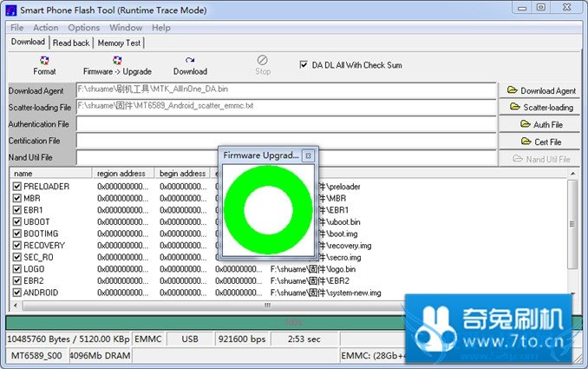This screenshot has height=369, width=588.
Task: Close the Firmware Upgrade popup
Action: (307, 155)
